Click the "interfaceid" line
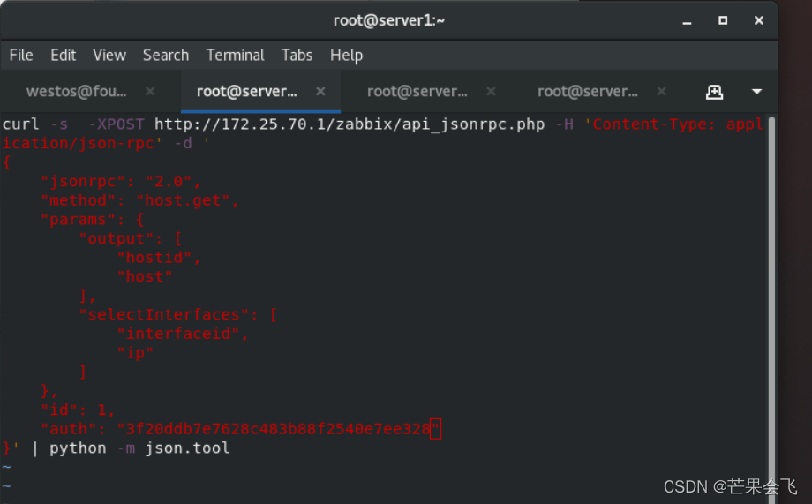This screenshot has width=812, height=504. (x=183, y=335)
